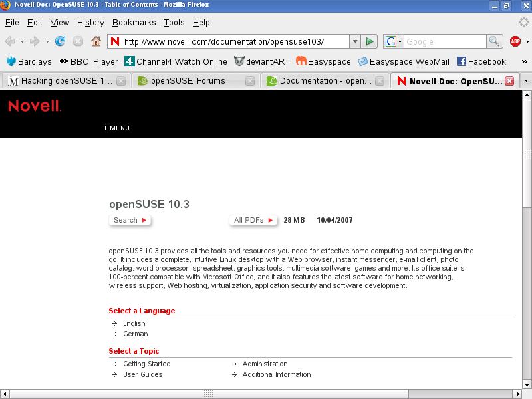Click the Stop loading button

tap(78, 41)
